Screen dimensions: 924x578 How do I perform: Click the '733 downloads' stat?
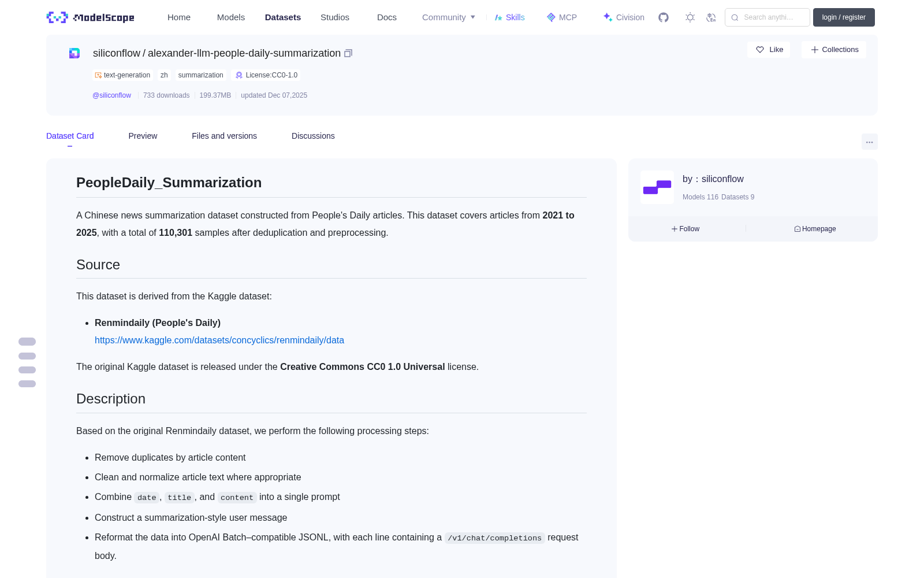[166, 95]
